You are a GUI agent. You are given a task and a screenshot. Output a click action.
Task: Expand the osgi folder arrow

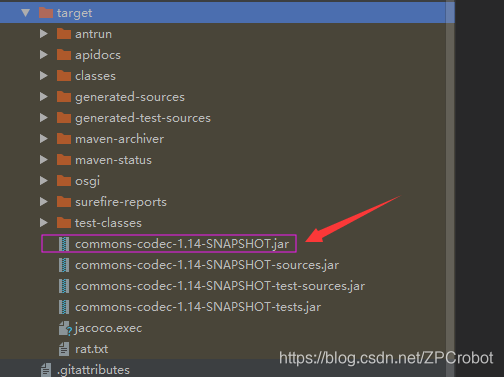pyautogui.click(x=44, y=181)
